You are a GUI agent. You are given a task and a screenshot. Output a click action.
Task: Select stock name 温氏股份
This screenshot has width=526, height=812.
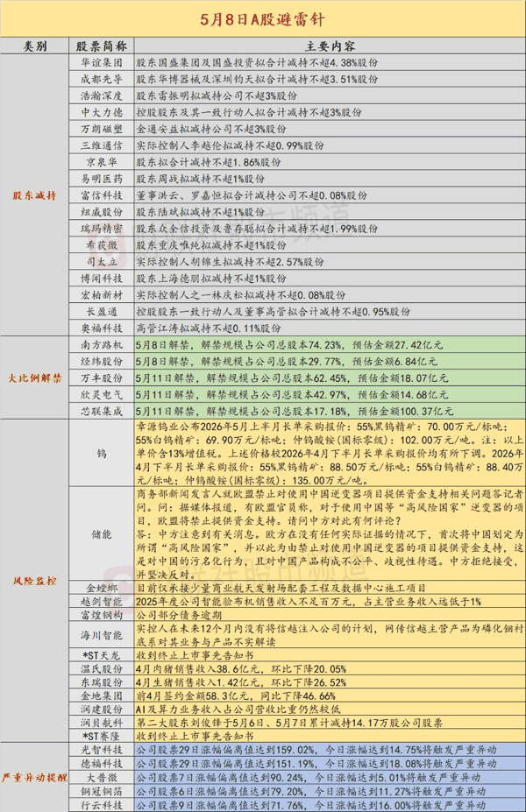coord(102,668)
